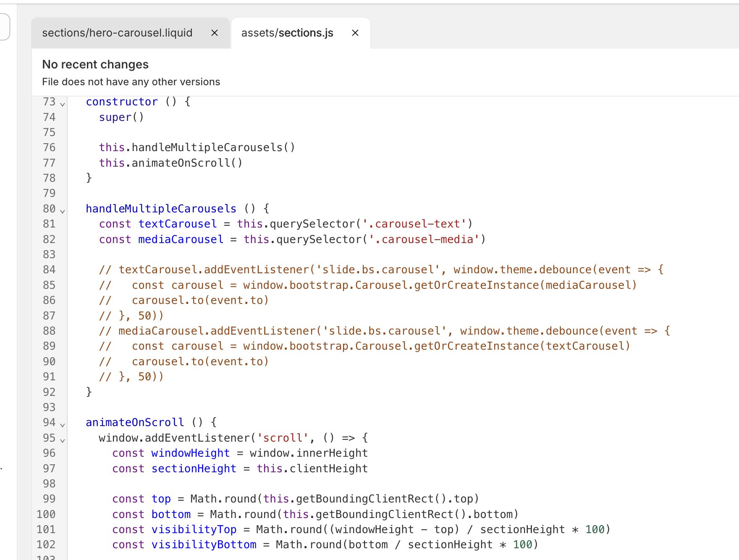Click visibilityTop variable on line 101
This screenshot has height=560, width=739.
tap(194, 529)
